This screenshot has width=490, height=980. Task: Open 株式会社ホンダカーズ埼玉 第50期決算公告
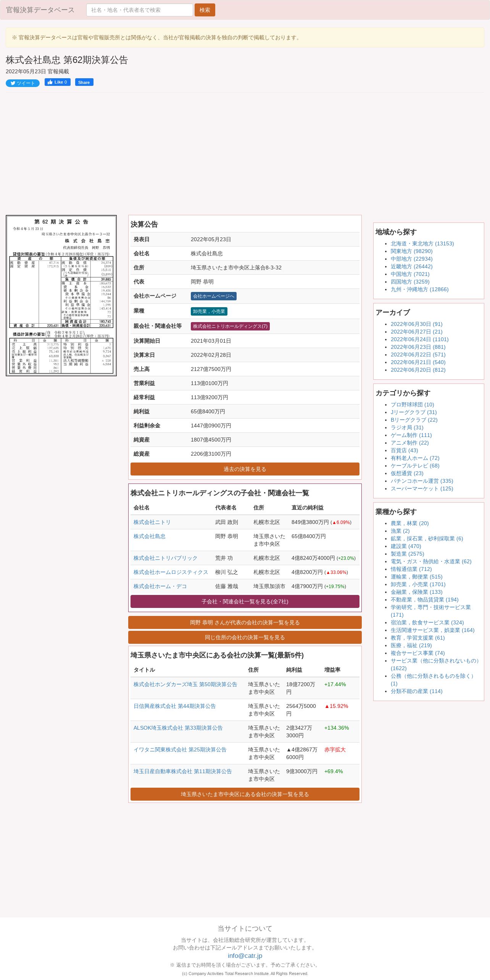185,684
